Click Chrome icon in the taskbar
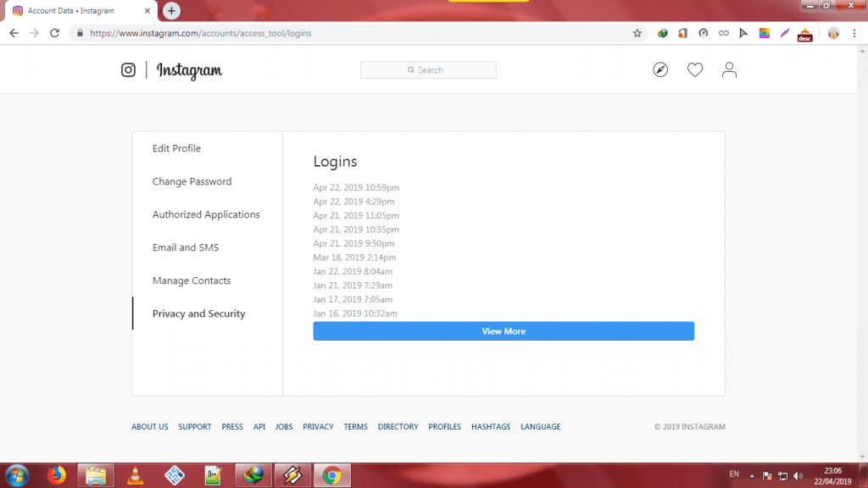 coord(332,475)
